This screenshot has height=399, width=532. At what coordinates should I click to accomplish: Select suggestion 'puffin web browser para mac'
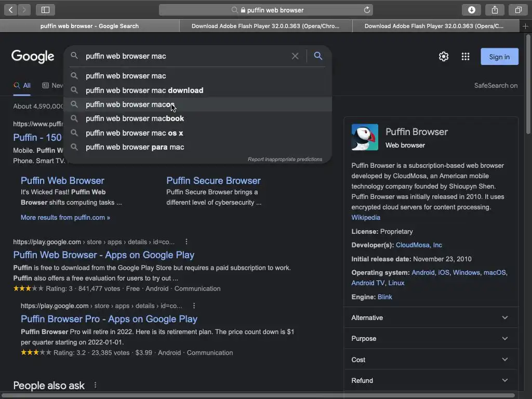tap(197, 147)
